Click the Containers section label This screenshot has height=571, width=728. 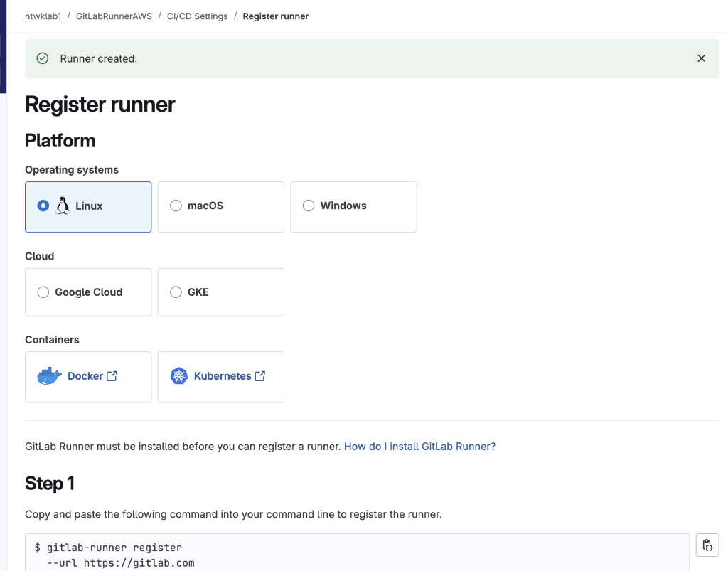52,340
